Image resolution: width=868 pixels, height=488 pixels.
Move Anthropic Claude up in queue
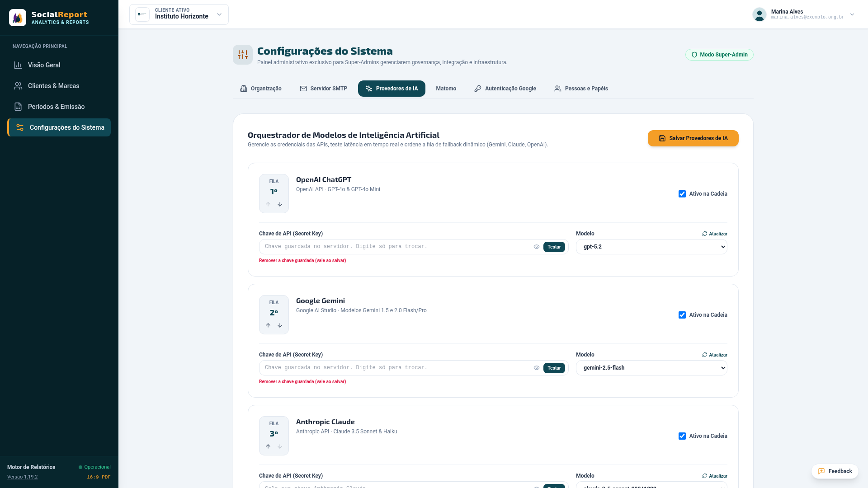(x=268, y=446)
